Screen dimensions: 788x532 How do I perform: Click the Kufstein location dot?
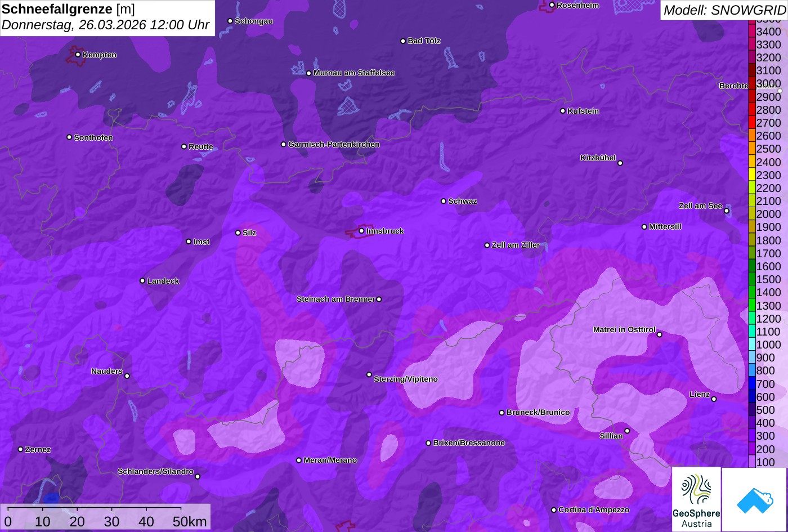[563, 111]
